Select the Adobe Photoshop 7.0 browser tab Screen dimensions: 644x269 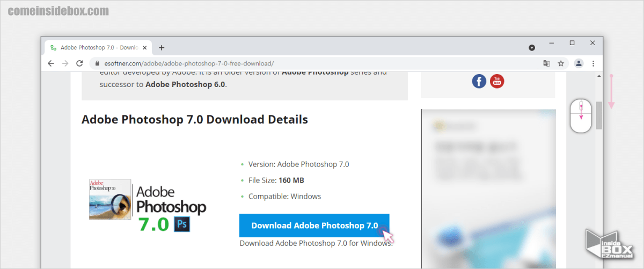[x=98, y=47]
